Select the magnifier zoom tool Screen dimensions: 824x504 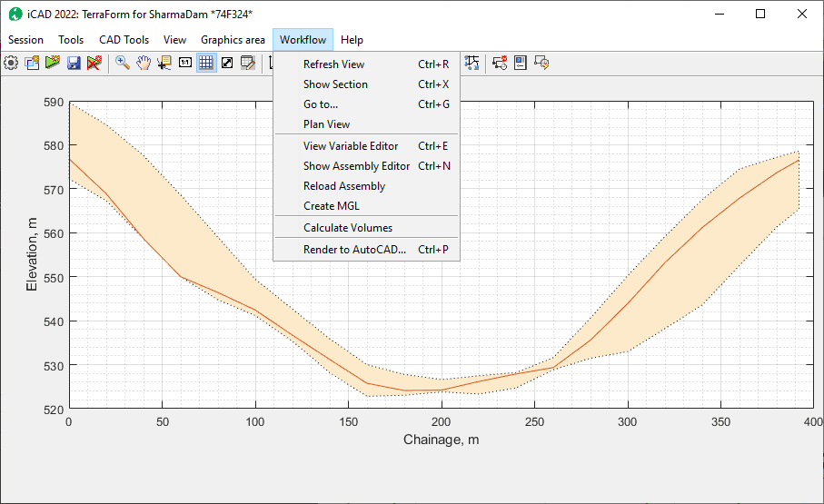(x=123, y=63)
